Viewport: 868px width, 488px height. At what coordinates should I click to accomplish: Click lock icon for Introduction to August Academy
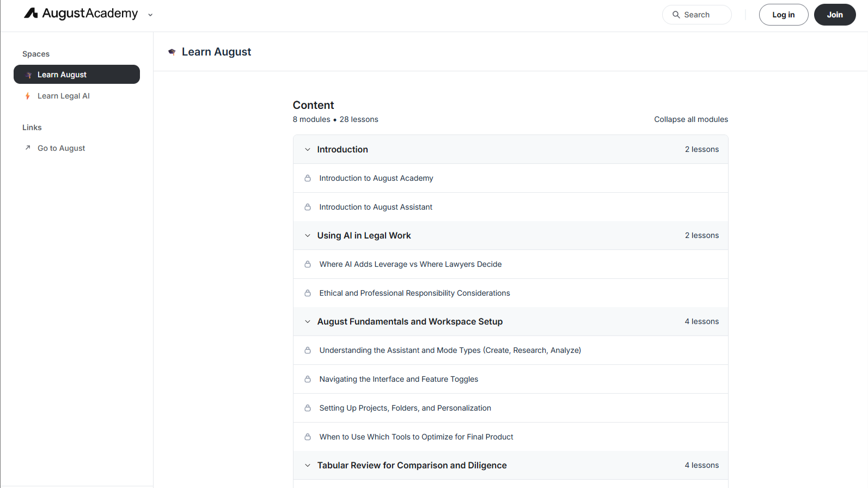click(308, 178)
